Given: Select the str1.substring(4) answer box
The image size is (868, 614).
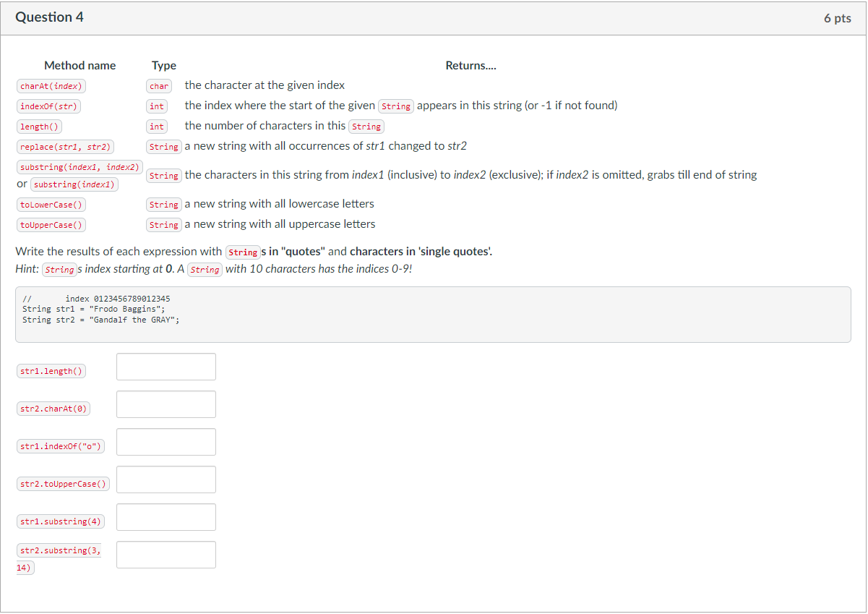Looking at the screenshot, I should (x=166, y=516).
